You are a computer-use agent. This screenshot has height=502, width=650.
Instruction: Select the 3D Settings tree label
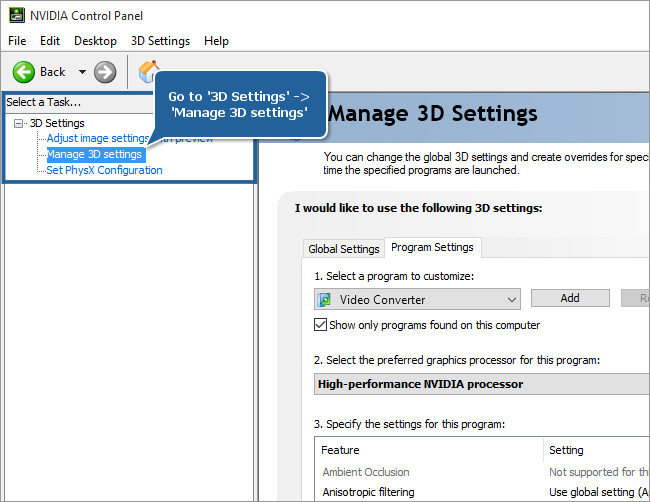point(57,123)
